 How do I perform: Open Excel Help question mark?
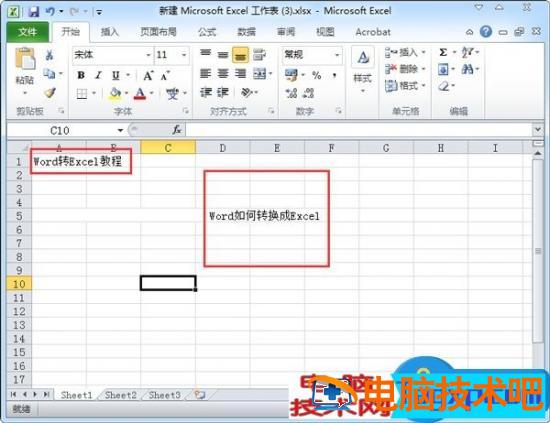[x=486, y=32]
